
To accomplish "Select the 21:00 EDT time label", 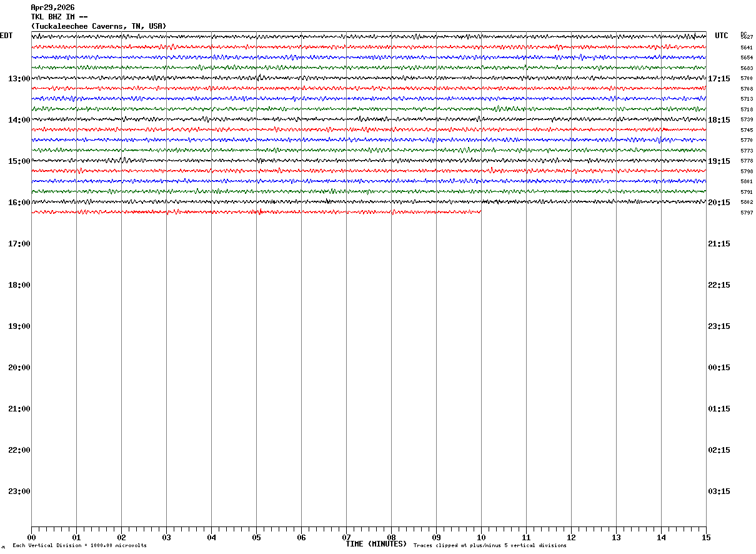I will pyautogui.click(x=19, y=409).
